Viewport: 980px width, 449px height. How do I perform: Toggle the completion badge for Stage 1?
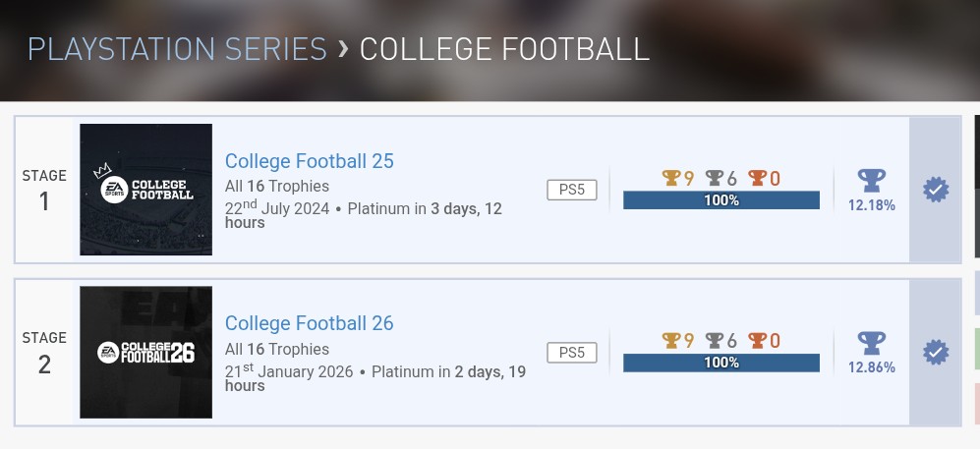pyautogui.click(x=936, y=190)
